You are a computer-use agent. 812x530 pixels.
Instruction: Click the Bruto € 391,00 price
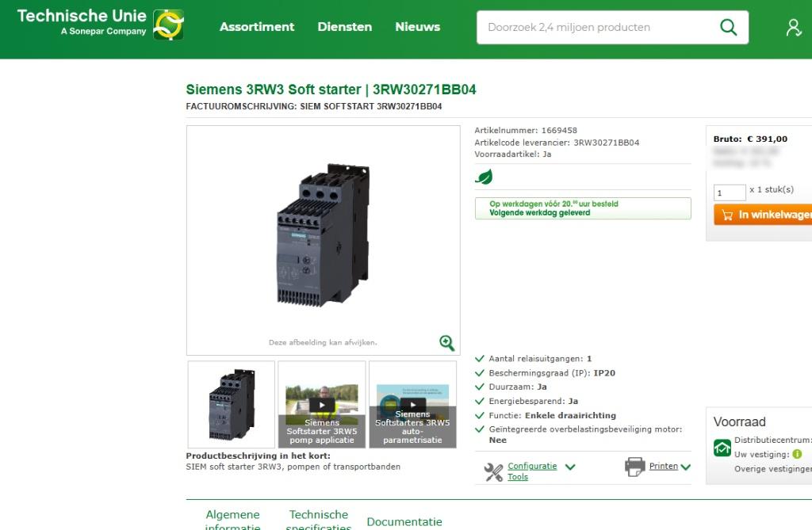tap(750, 139)
